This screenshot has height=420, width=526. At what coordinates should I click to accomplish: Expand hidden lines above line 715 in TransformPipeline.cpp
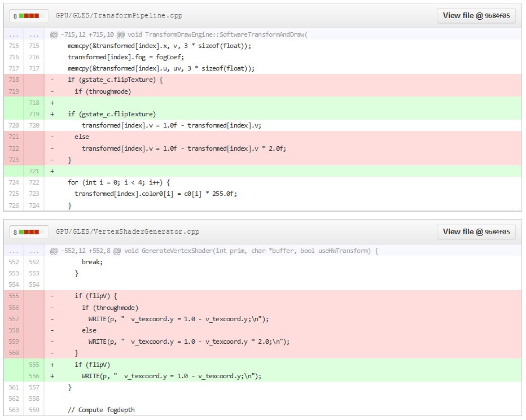14,35
